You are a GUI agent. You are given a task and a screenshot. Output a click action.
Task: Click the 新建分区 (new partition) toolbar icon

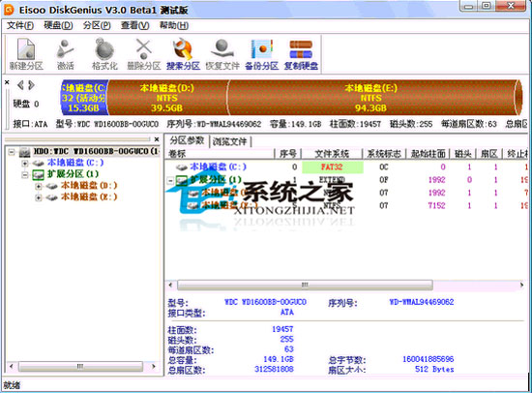26,54
